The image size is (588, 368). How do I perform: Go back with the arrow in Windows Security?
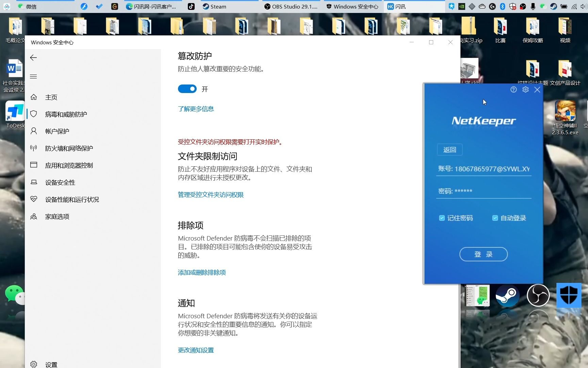pos(33,58)
